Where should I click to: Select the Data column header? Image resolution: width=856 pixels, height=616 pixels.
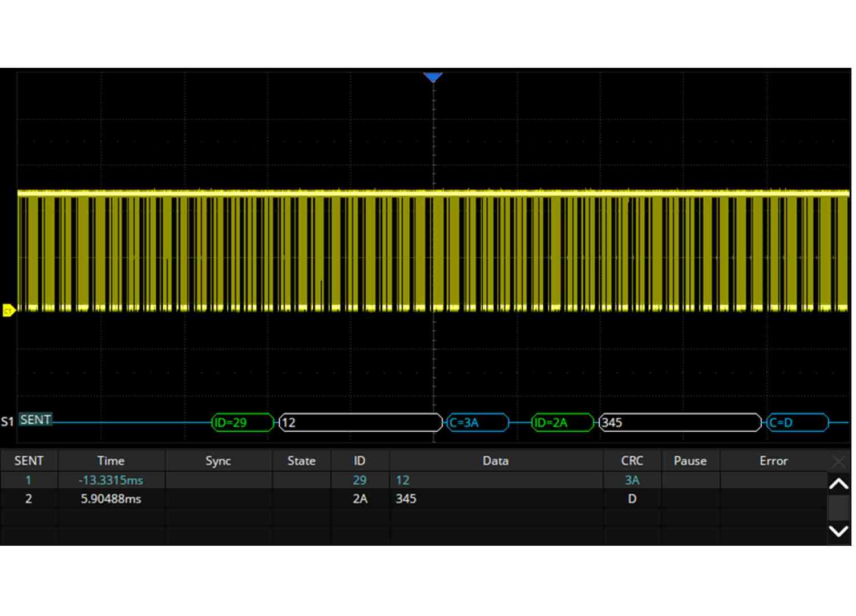click(x=495, y=461)
